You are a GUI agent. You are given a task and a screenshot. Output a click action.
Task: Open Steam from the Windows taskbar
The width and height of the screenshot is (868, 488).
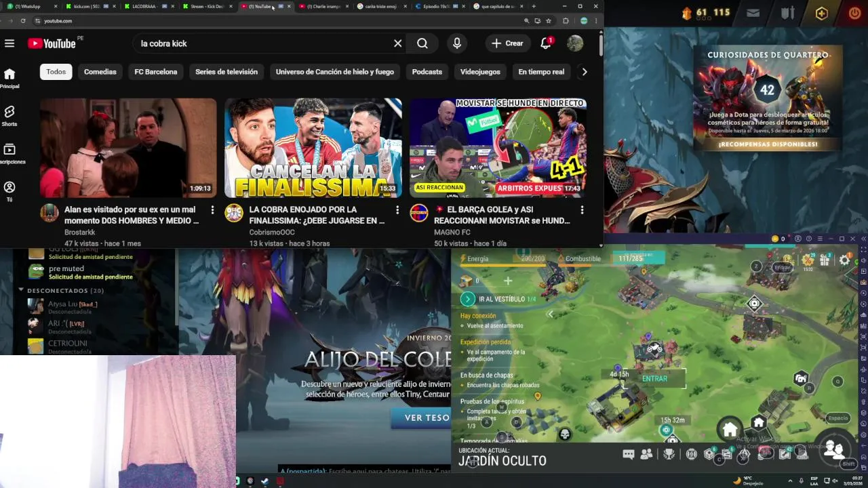[264, 481]
